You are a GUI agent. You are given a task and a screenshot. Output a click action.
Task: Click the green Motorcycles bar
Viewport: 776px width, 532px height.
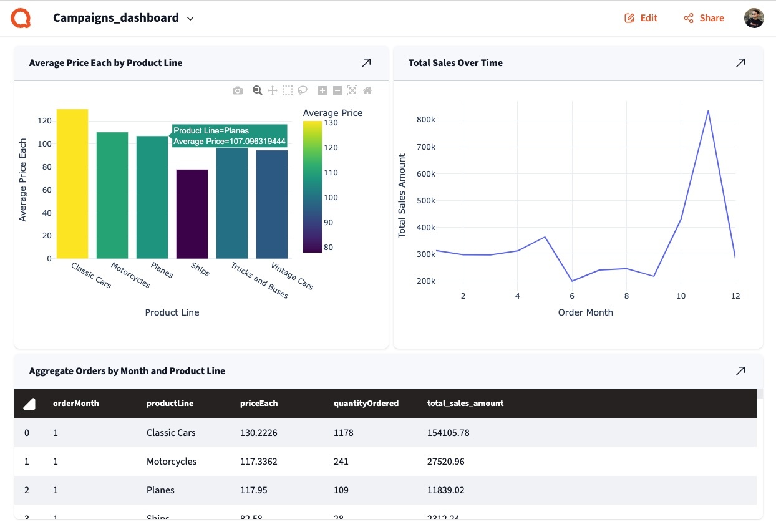112,195
